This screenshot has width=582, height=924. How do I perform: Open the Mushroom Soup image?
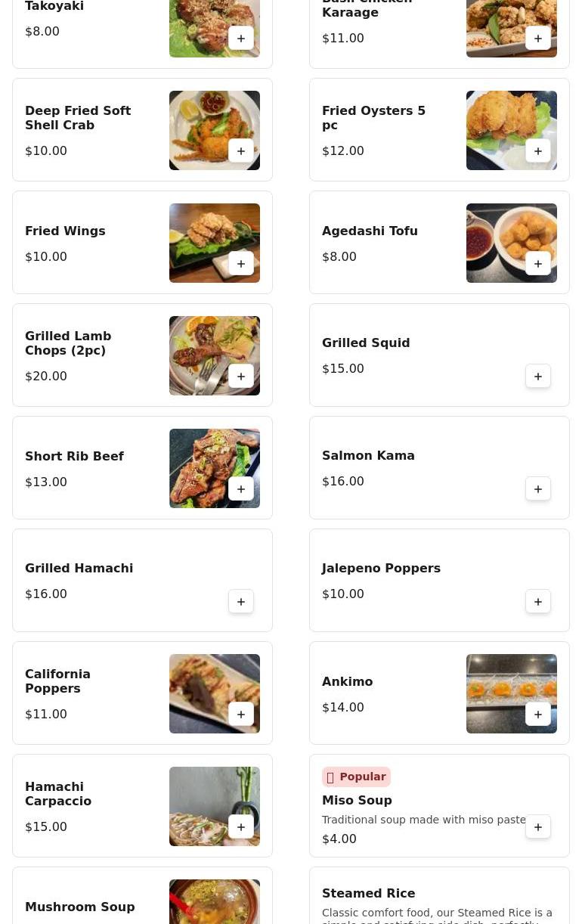(215, 902)
